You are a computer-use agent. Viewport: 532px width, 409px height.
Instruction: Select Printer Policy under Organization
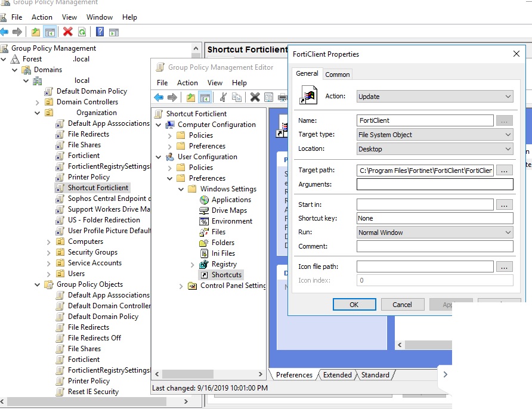[88, 177]
